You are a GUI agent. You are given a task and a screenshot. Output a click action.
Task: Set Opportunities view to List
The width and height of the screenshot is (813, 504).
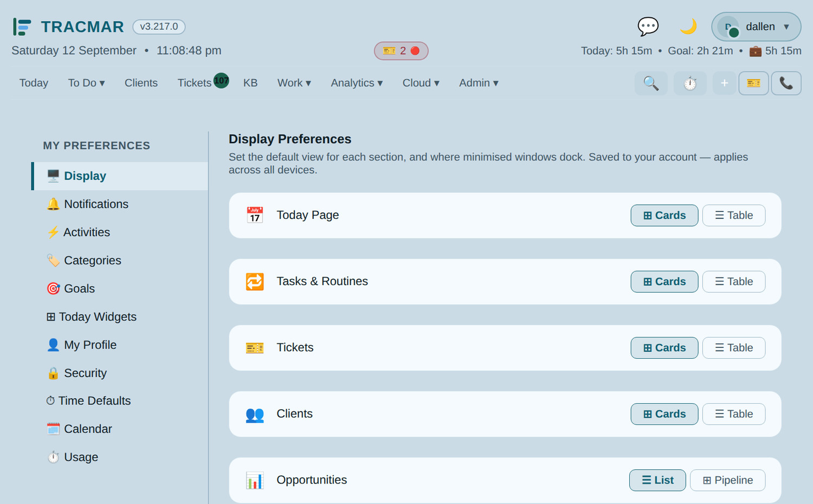click(657, 480)
